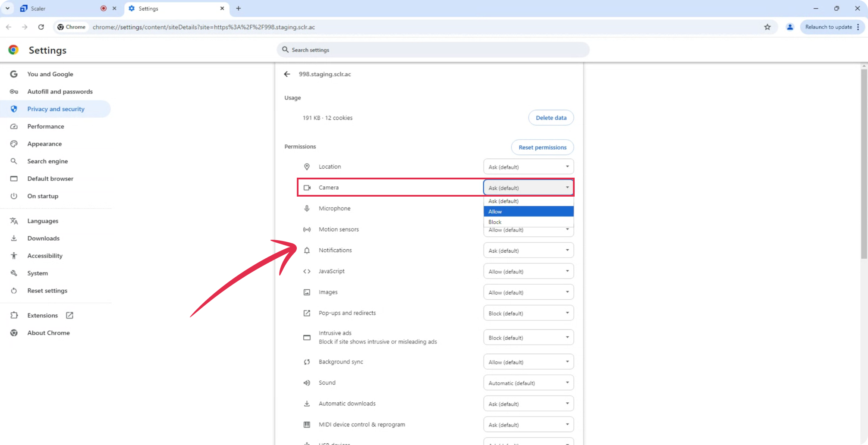Open the Sound permission dropdown
The image size is (868, 445).
click(x=528, y=383)
